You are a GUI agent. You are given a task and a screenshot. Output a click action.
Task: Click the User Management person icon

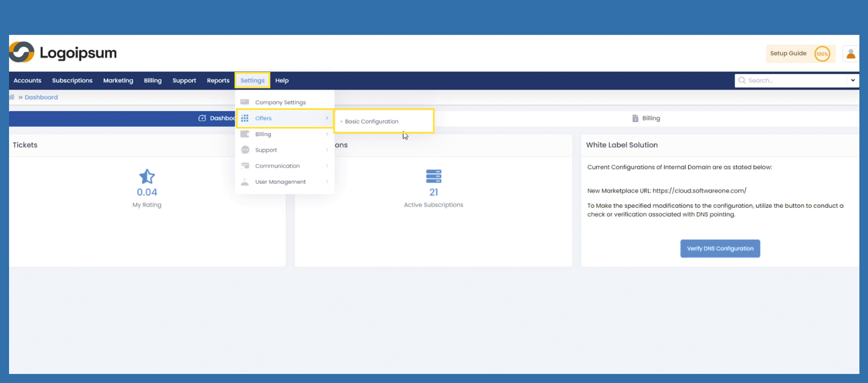[245, 182]
